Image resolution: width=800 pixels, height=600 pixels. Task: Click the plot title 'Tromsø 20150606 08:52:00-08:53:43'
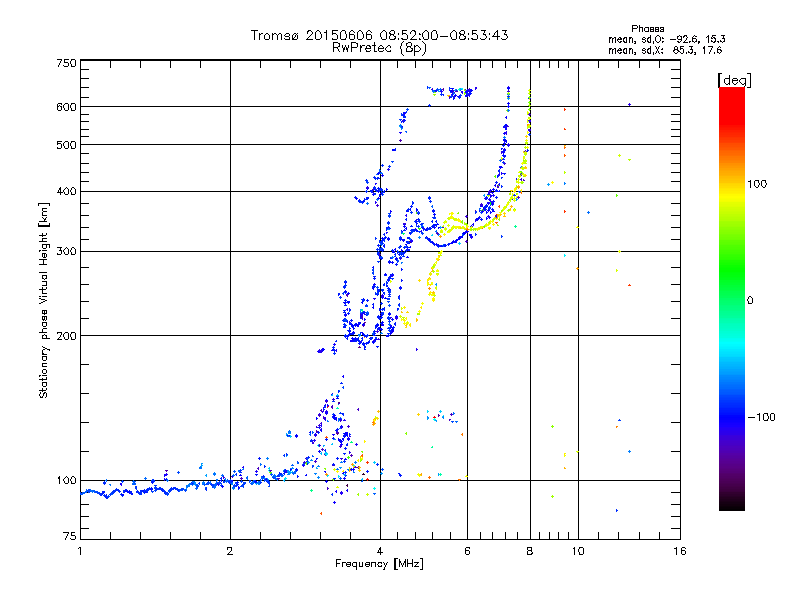tap(379, 35)
